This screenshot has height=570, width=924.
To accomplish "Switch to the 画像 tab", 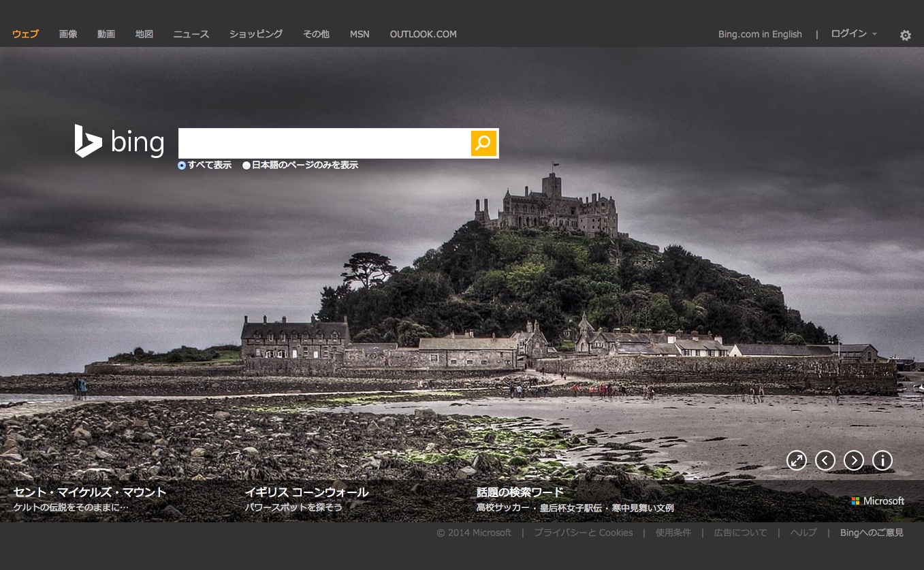I will click(68, 34).
